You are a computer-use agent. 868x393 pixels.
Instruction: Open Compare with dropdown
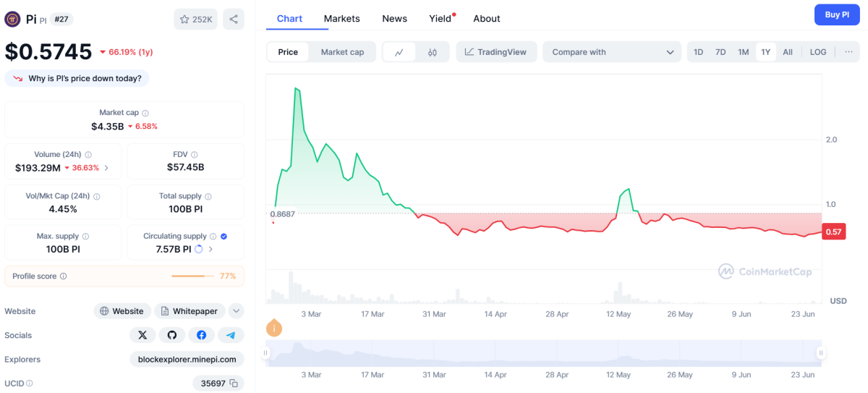pos(612,52)
